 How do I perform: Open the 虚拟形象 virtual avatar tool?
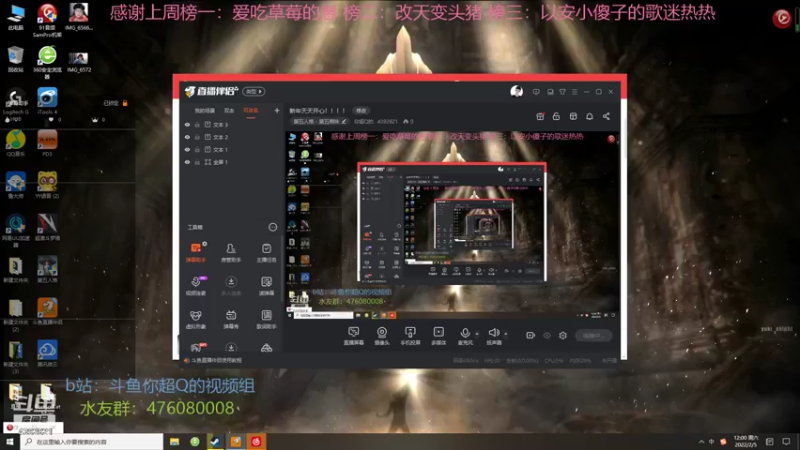click(195, 319)
